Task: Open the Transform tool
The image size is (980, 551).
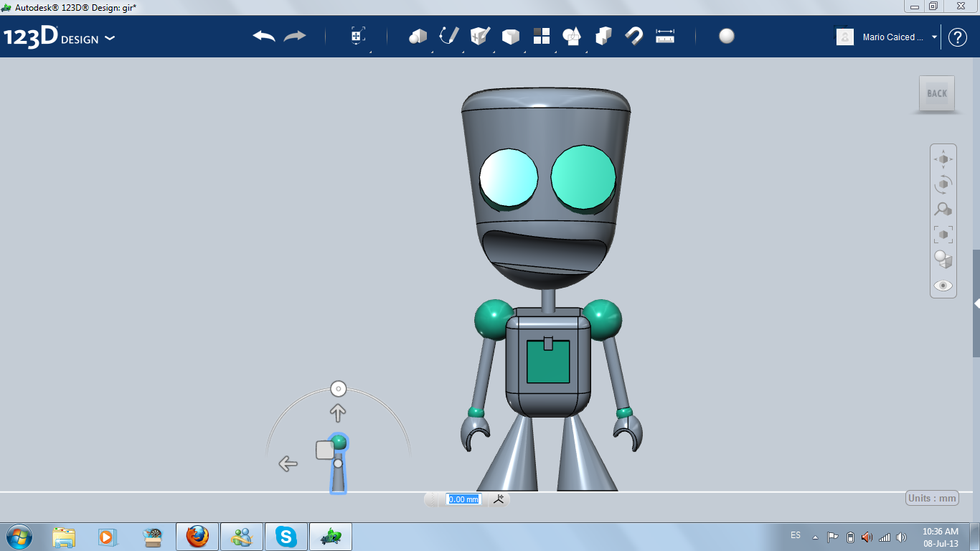Action: (357, 37)
